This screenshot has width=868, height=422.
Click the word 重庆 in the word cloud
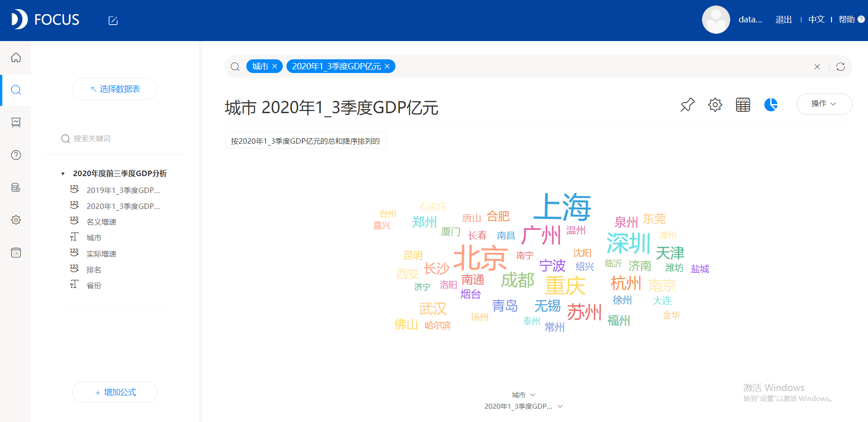[x=565, y=286]
